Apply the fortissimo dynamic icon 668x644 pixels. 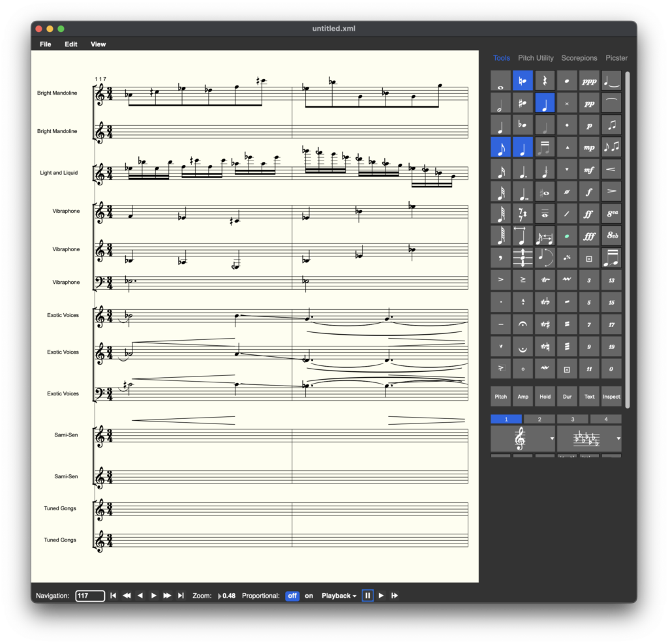(589, 213)
